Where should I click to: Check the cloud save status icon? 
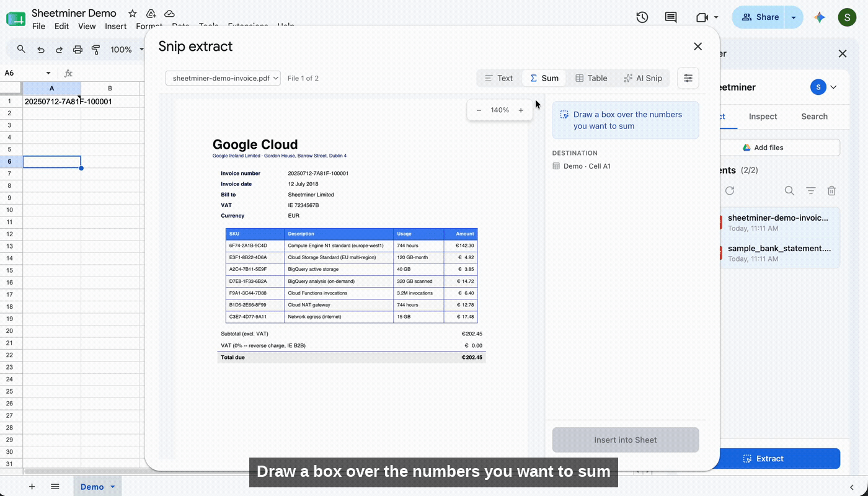pos(169,13)
